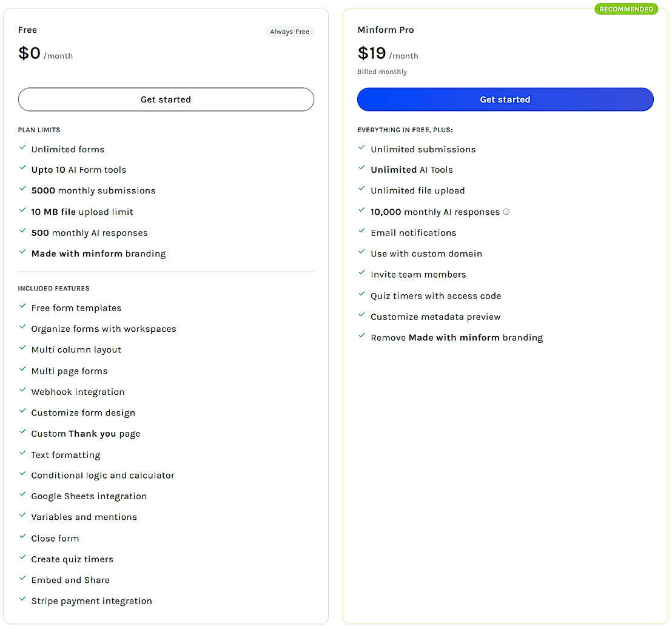672x629 pixels.
Task: Click the 'Customize form design' text
Action: click(x=83, y=413)
